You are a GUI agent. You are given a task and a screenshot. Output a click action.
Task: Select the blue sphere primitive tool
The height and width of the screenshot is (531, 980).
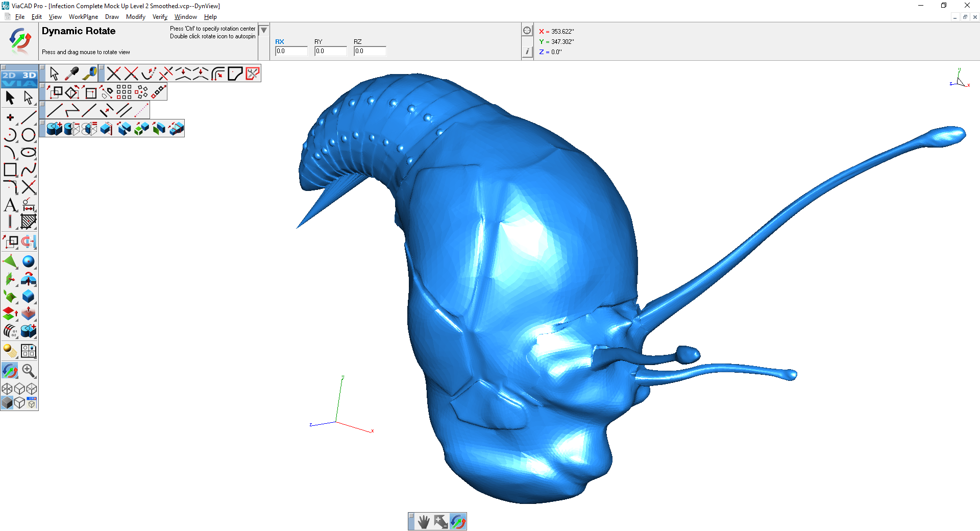(x=29, y=261)
